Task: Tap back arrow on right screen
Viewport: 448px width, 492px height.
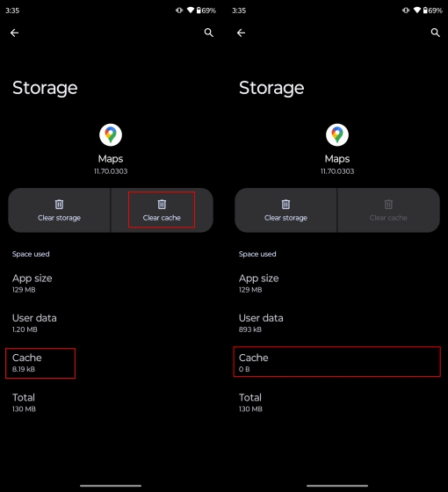Action: pos(241,33)
